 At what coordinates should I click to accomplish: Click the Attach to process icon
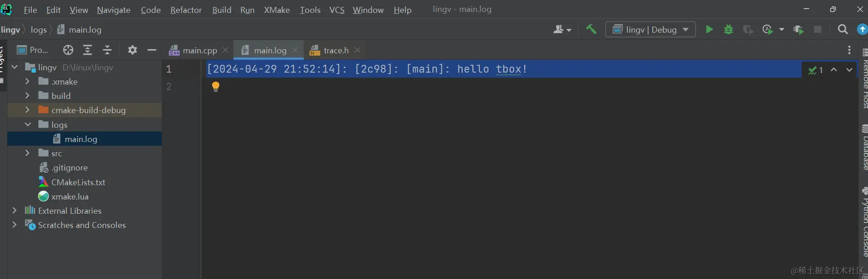click(799, 29)
